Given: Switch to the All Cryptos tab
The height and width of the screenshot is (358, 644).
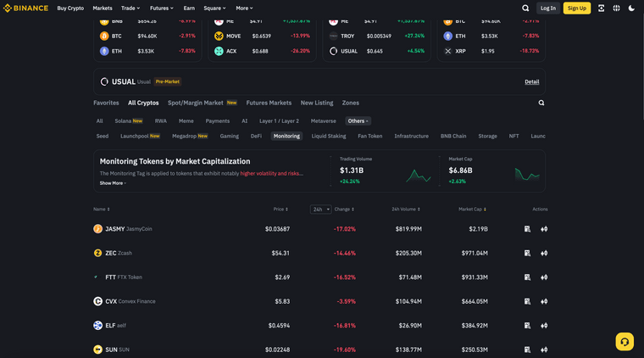Looking at the screenshot, I should pos(143,103).
